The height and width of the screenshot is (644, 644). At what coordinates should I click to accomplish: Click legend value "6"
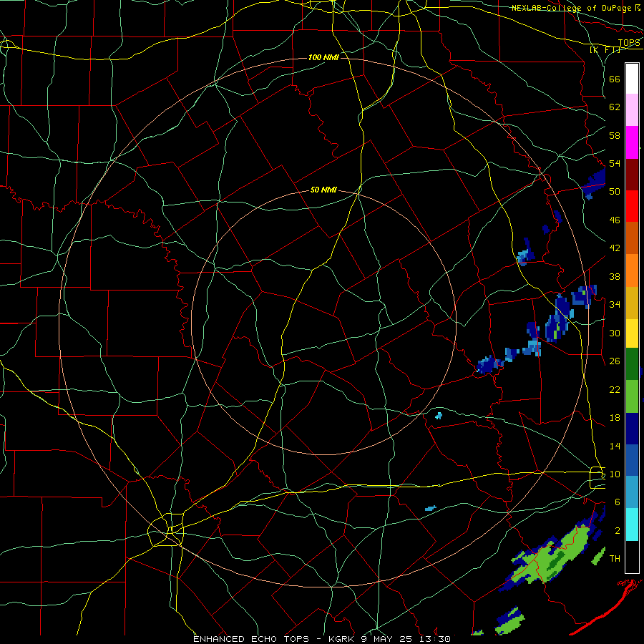pyautogui.click(x=618, y=502)
